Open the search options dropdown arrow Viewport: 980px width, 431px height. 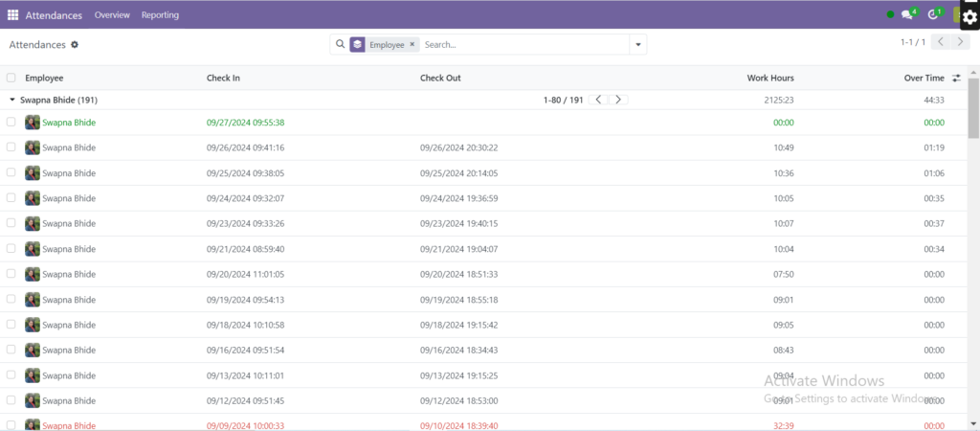pos(638,44)
